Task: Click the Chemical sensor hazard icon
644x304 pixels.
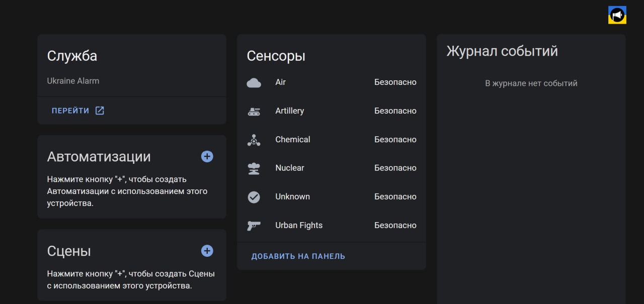Action: [254, 140]
